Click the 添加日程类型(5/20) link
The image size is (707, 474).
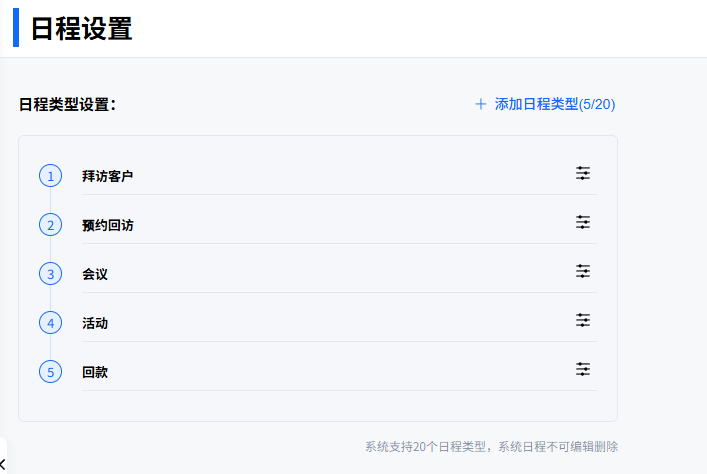554,104
